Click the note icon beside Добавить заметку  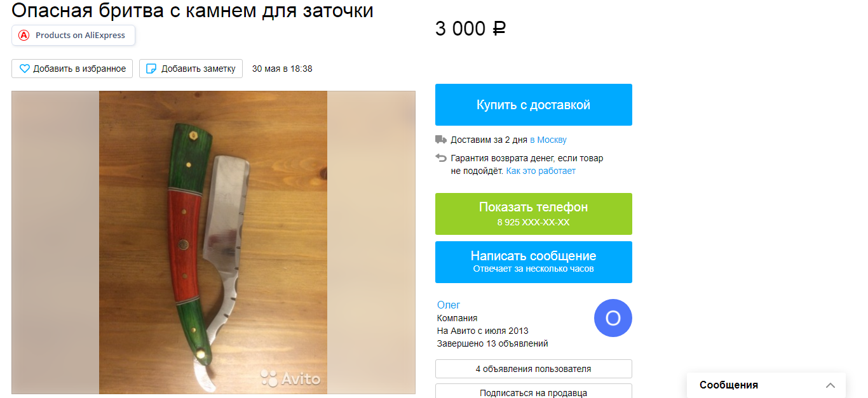pos(152,69)
